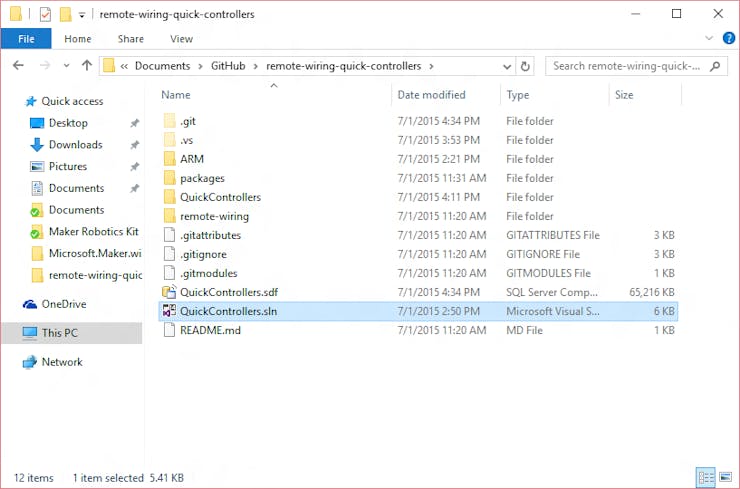740x489 pixels.
Task: Click the GitHub breadcrumb
Action: (228, 66)
